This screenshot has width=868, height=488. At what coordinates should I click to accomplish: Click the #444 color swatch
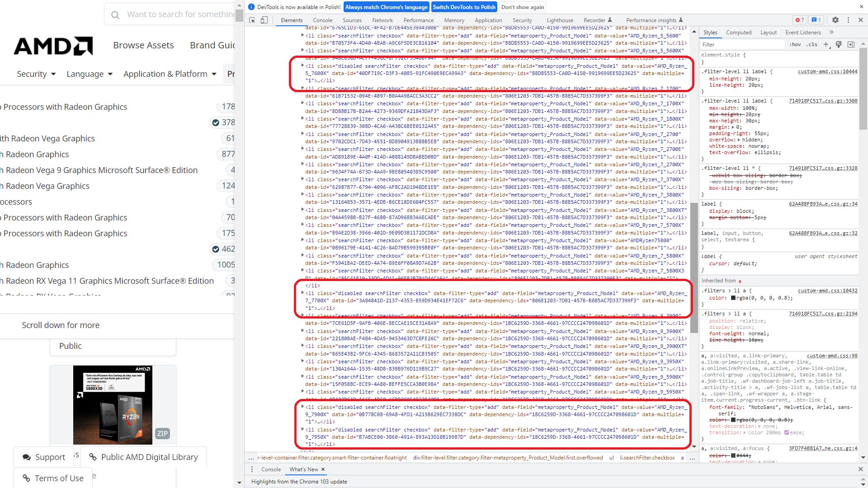coord(733,455)
